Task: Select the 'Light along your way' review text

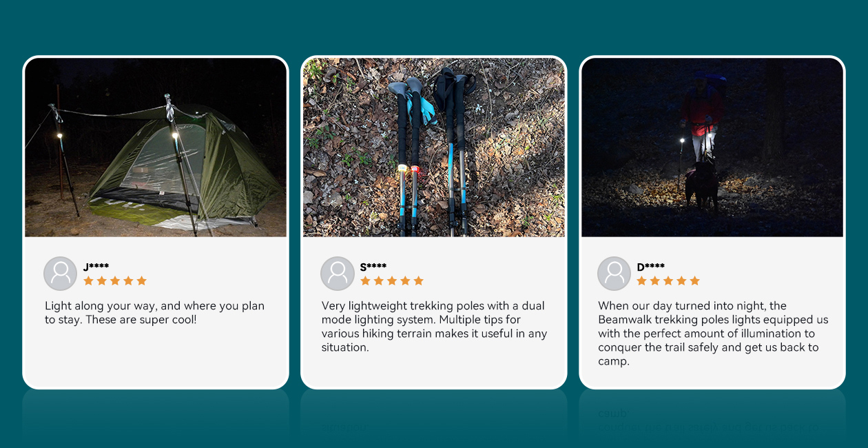Action: point(155,313)
